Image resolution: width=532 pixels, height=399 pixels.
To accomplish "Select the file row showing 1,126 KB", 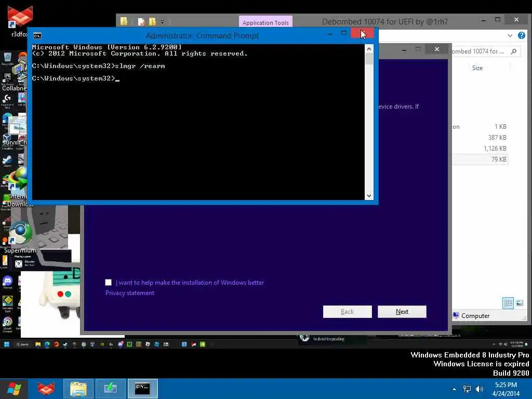I will coord(480,148).
